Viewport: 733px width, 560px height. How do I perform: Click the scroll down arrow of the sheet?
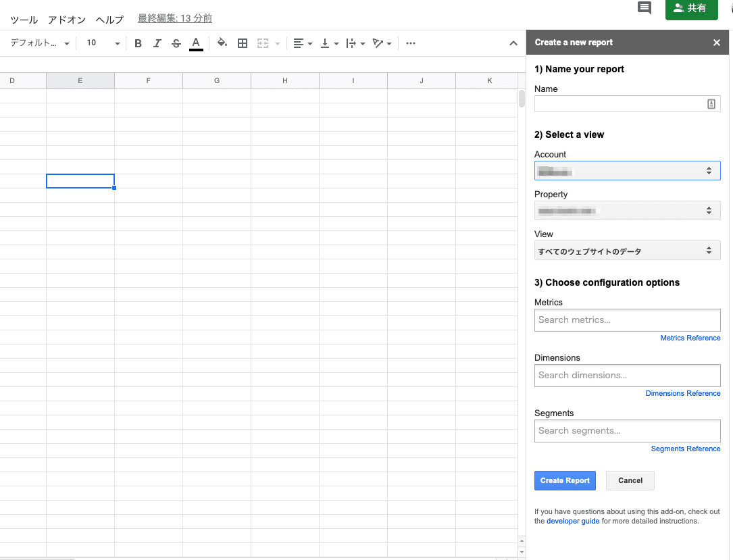[522, 552]
